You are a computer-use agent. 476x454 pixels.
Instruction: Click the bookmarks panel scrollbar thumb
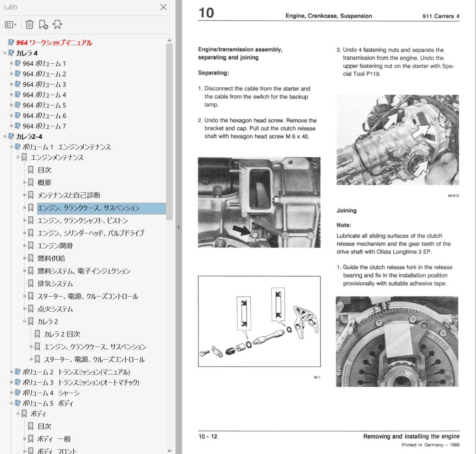[x=169, y=132]
